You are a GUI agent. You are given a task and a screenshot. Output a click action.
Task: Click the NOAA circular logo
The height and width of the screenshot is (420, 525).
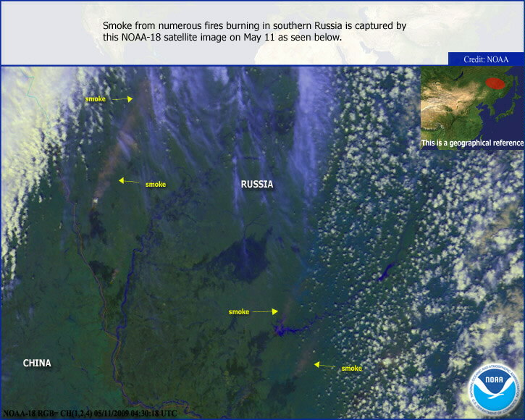494,391
